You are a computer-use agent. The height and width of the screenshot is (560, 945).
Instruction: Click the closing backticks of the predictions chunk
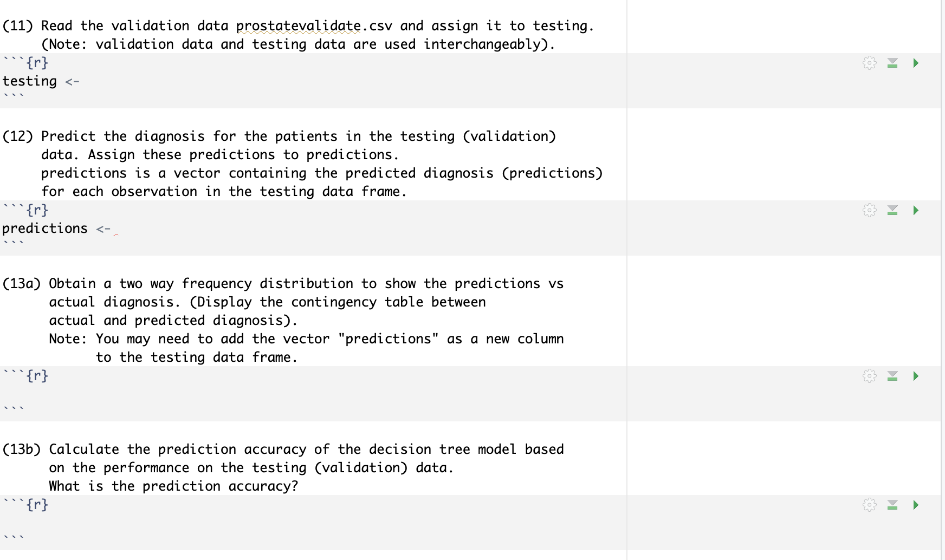tap(14, 242)
